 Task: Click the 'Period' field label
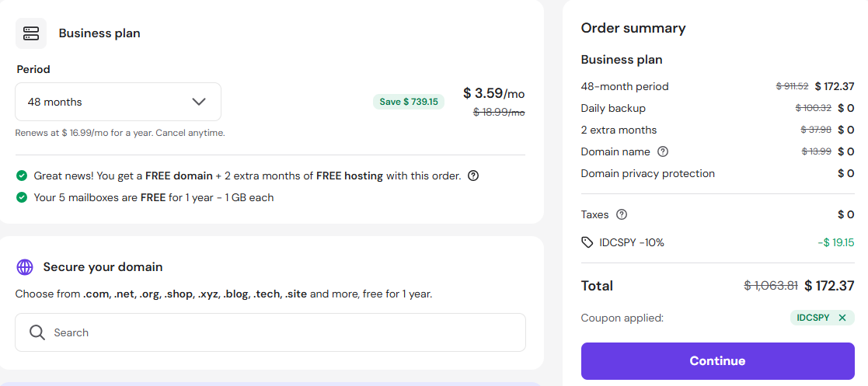tap(33, 69)
